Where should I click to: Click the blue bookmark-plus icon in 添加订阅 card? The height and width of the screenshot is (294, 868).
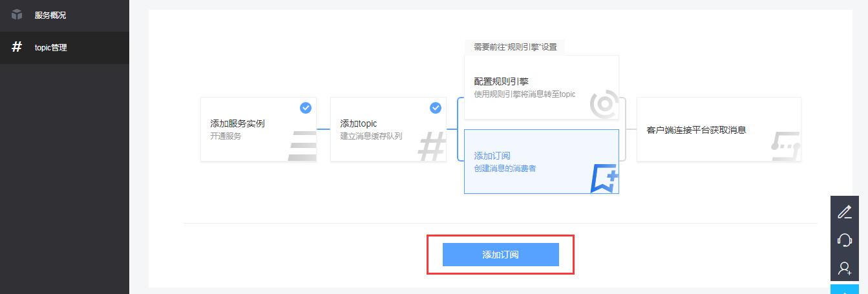(x=604, y=178)
